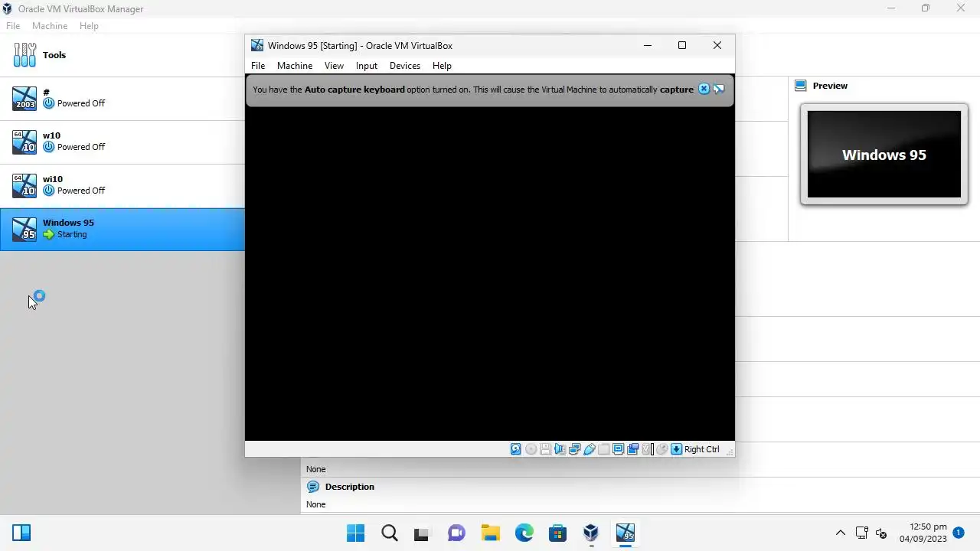Click the black VM display area
Viewport: 980px width, 551px height.
pyautogui.click(x=490, y=273)
